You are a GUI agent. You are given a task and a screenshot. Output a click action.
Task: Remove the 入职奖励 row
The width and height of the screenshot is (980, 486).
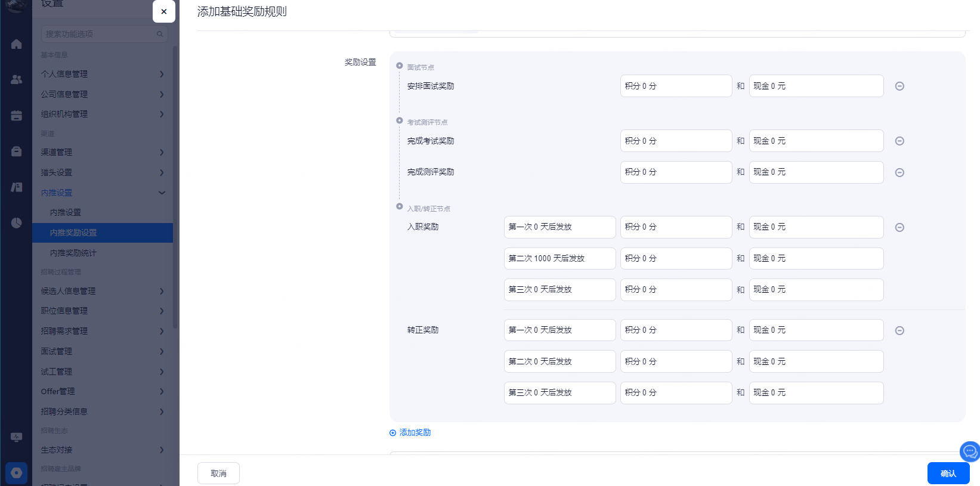click(x=899, y=227)
